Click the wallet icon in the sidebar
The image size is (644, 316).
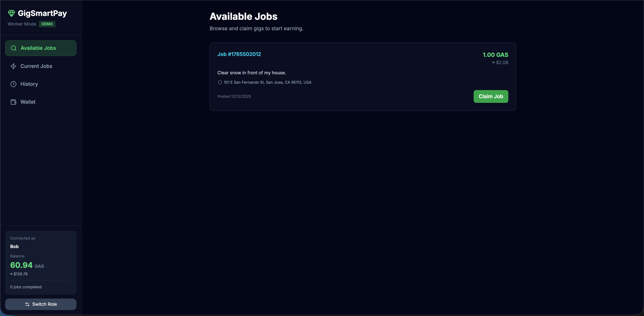[13, 102]
